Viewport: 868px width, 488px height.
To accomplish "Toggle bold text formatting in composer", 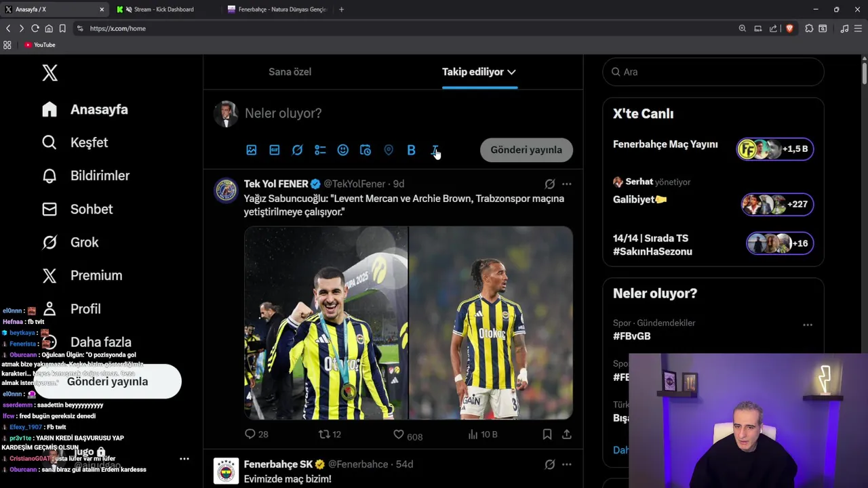I will (x=411, y=150).
